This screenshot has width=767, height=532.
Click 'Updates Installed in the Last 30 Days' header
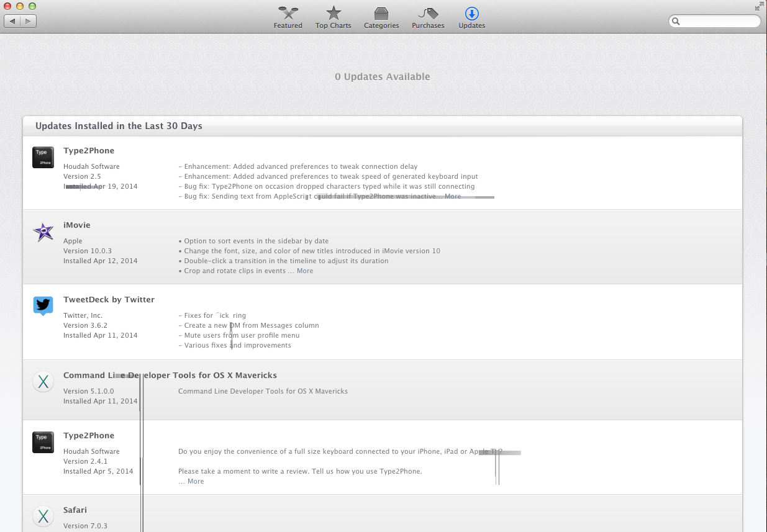[x=119, y=126]
